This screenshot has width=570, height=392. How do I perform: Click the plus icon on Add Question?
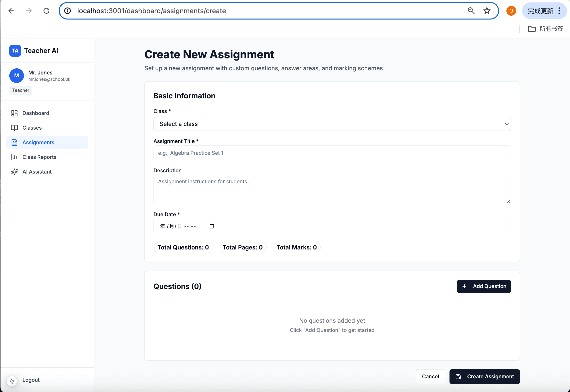(464, 286)
